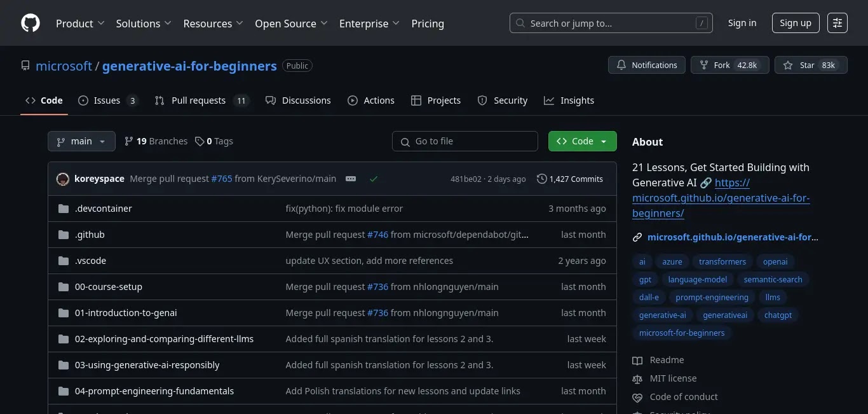Click inside the Search or jump to field
The height and width of the screenshot is (414, 868).
[x=611, y=23]
